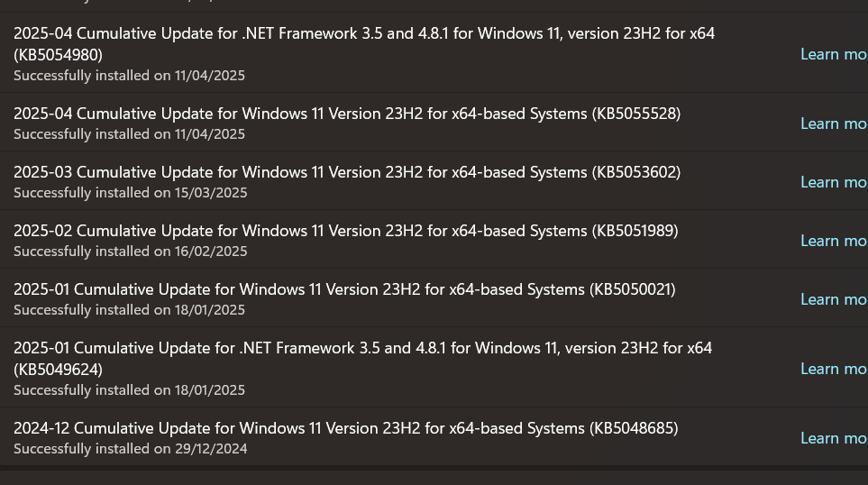Select the 2025-04 Windows 11 cumulative update KB5055528 title
The height and width of the screenshot is (485, 868).
pos(347,114)
